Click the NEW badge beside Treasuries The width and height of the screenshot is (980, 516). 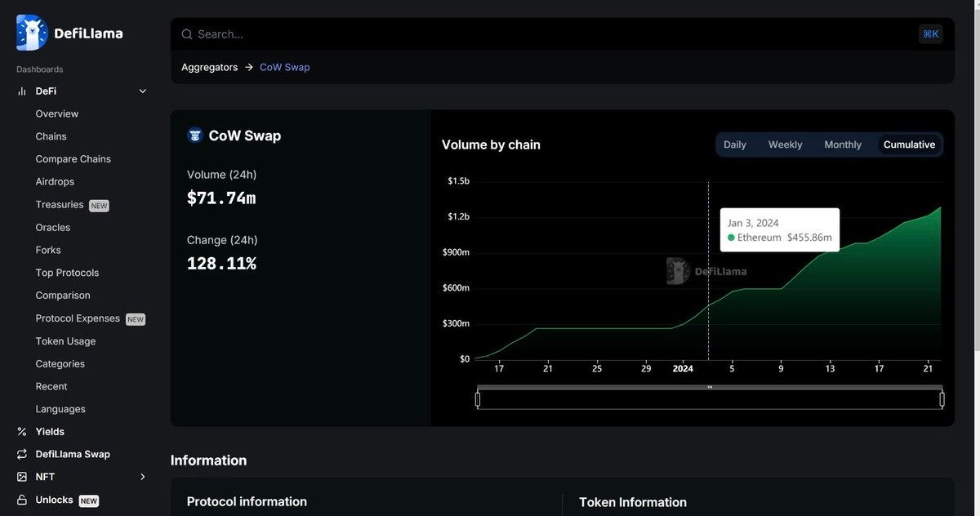(99, 206)
